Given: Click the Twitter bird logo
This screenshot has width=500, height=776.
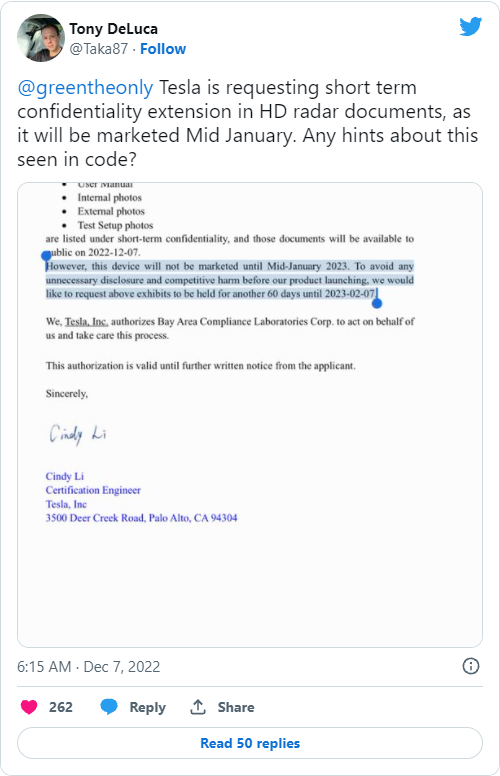Looking at the screenshot, I should pos(470,26).
